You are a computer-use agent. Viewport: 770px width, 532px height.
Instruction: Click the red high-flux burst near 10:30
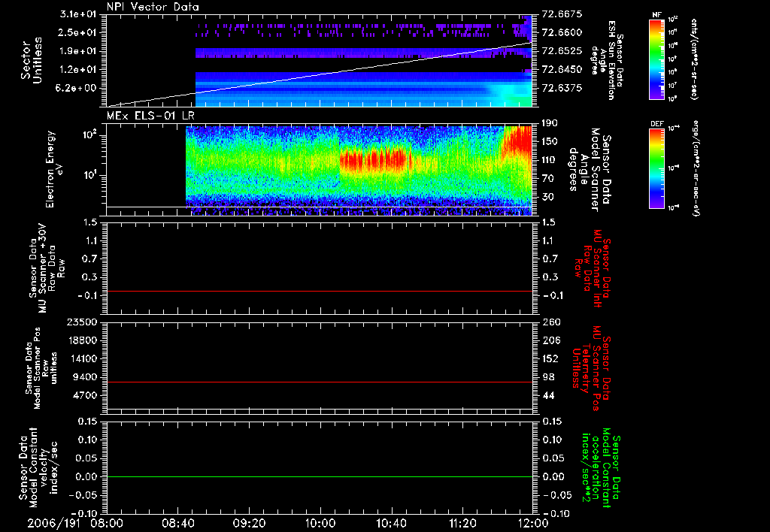[x=376, y=159]
